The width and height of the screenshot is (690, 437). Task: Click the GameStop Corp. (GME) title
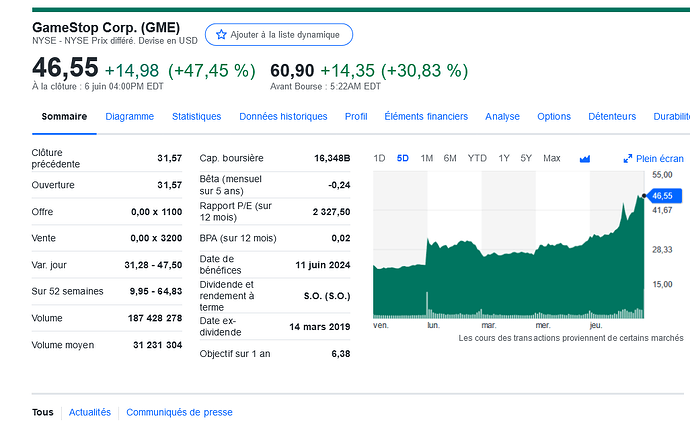(106, 28)
